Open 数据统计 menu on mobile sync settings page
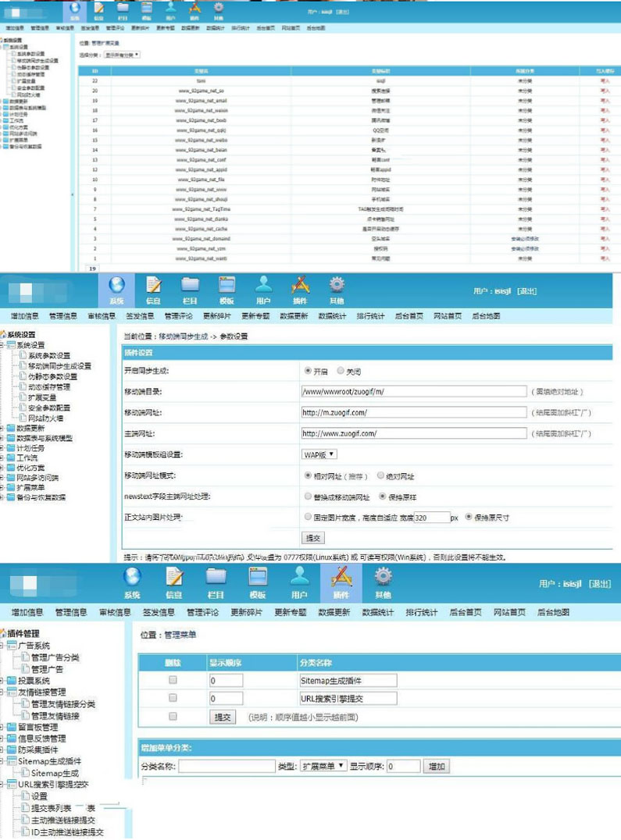Screen dimensions: 621x840 (x=332, y=316)
